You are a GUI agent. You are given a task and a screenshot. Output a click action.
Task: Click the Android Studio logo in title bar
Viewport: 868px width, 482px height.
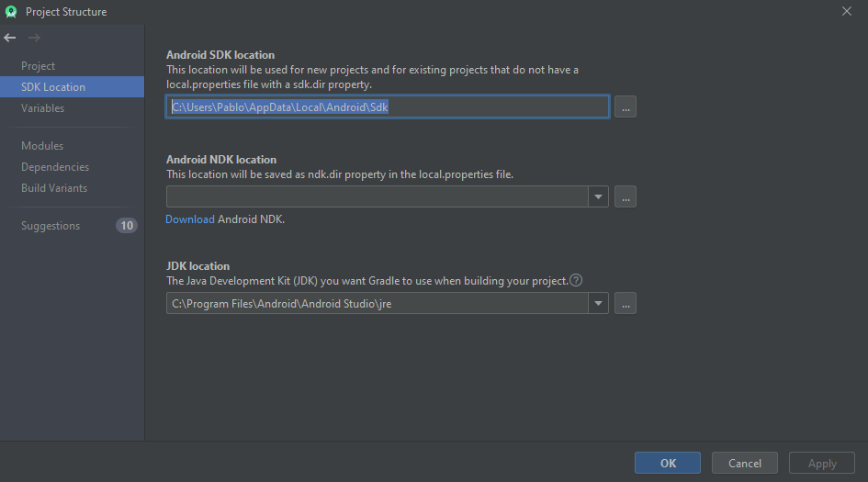(x=11, y=12)
